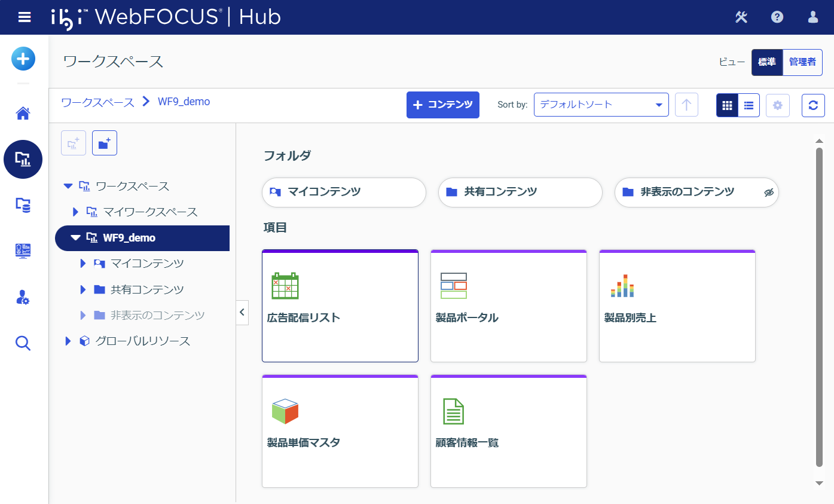Open the 製品別売上 item card
Image resolution: width=834 pixels, height=504 pixels.
tap(677, 306)
